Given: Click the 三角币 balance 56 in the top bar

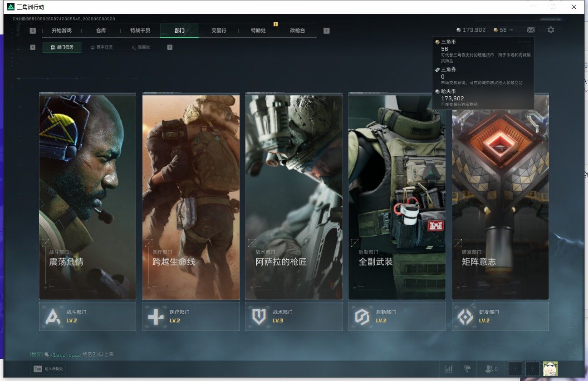Looking at the screenshot, I should 500,30.
